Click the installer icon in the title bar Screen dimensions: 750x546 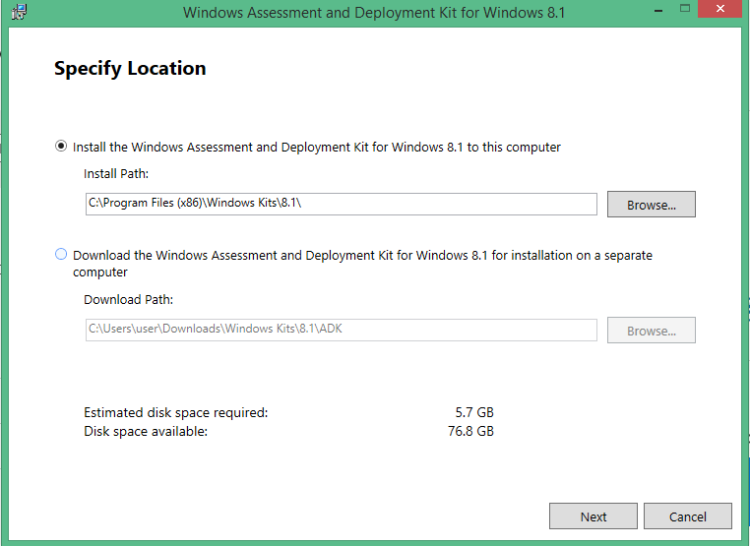18,12
